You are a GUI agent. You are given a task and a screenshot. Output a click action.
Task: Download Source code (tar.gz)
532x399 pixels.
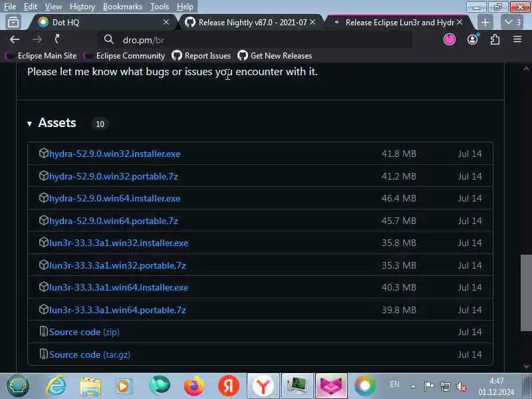(89, 354)
